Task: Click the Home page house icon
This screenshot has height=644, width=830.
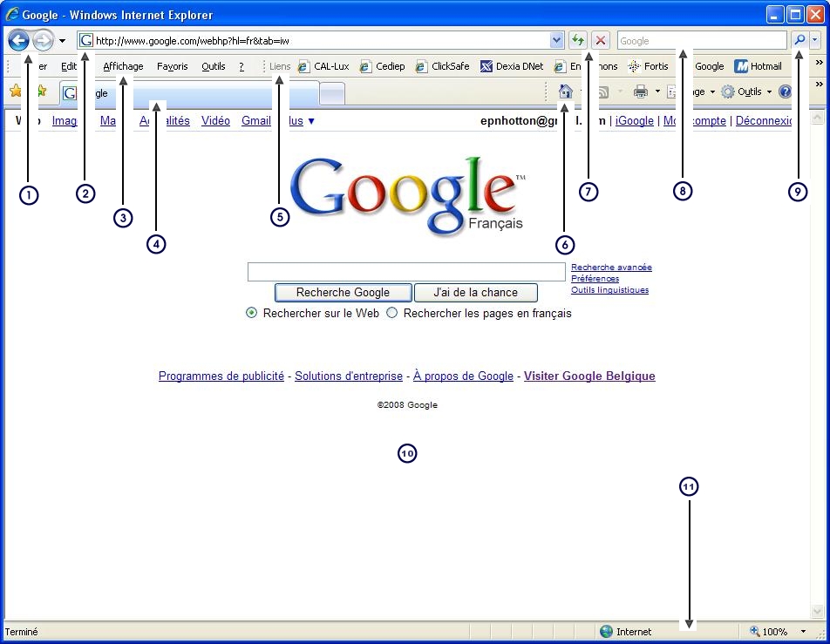Action: point(565,92)
